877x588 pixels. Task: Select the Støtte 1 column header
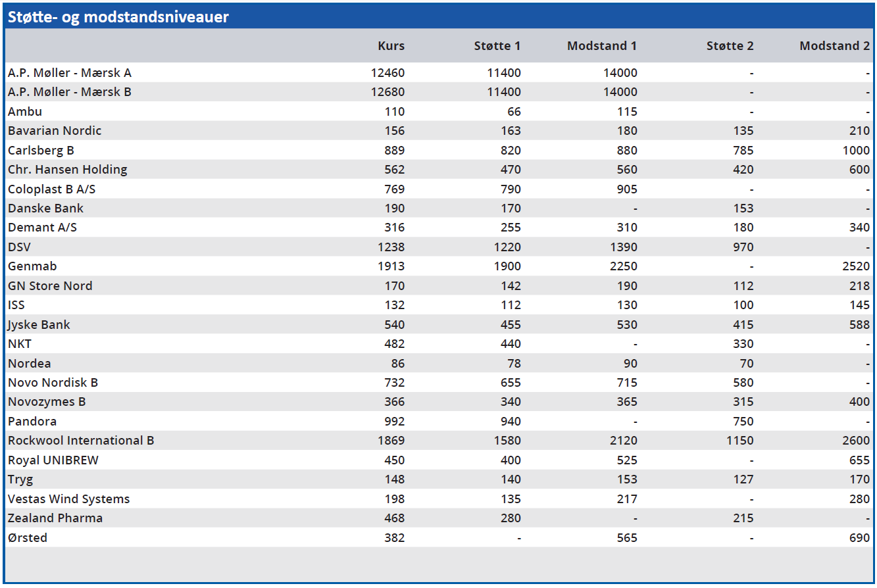(x=497, y=46)
